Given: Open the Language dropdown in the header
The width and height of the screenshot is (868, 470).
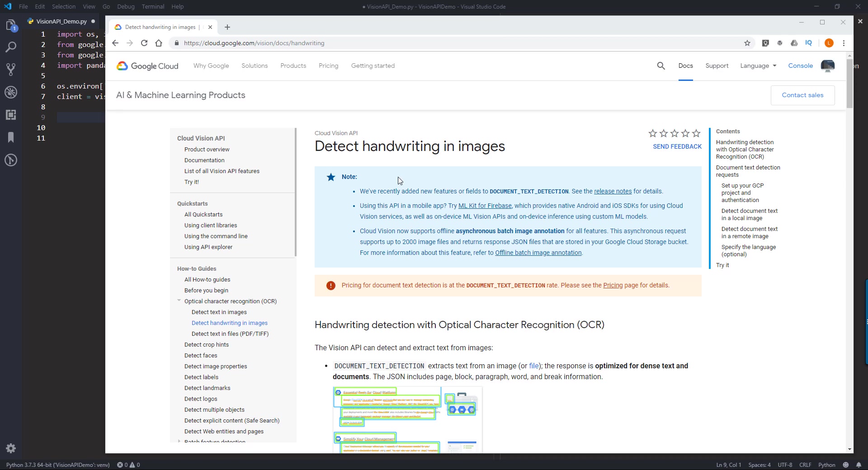Looking at the screenshot, I should click(758, 66).
